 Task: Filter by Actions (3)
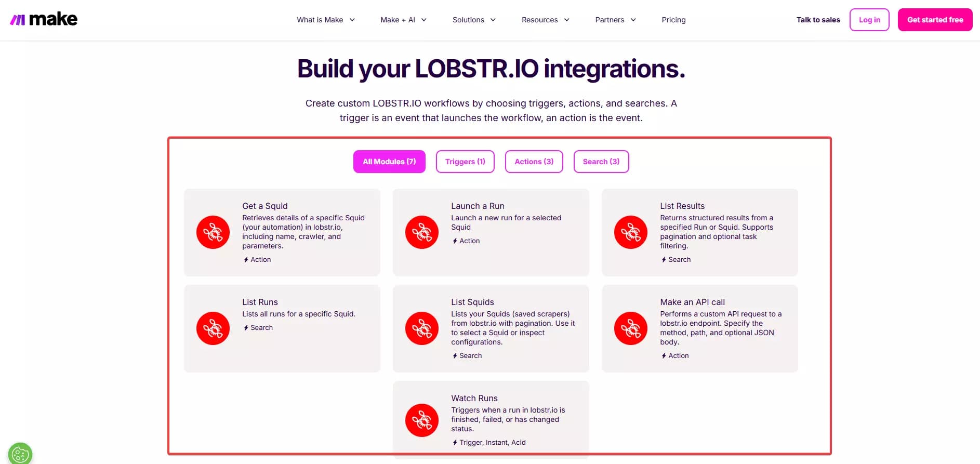(x=534, y=162)
